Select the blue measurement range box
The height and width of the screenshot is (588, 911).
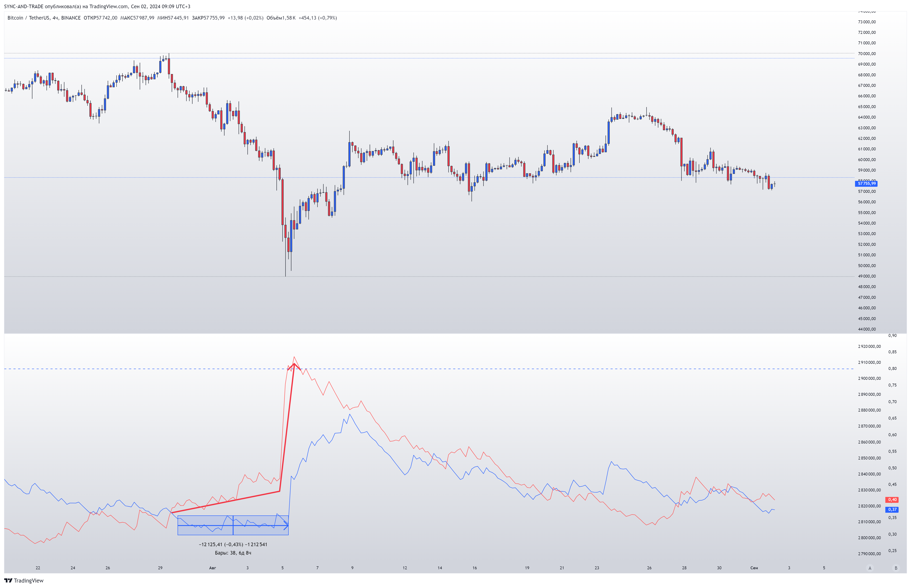(x=233, y=525)
